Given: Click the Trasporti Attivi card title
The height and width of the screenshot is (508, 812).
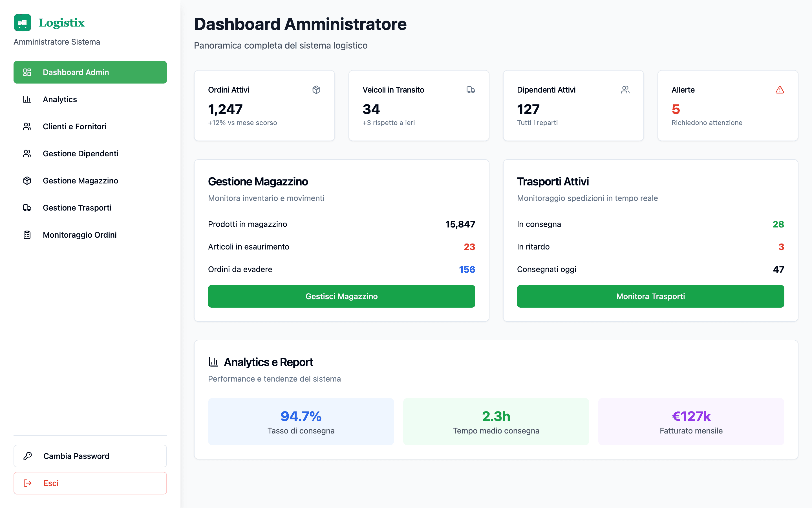Looking at the screenshot, I should pos(553,181).
